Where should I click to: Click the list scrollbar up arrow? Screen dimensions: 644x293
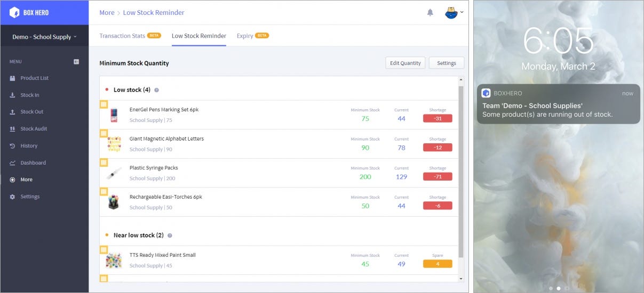point(461,80)
